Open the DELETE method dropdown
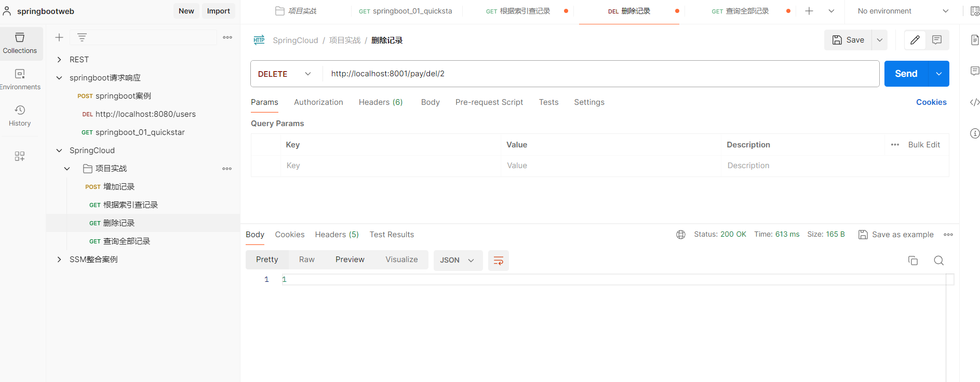Image resolution: width=980 pixels, height=382 pixels. click(x=285, y=74)
